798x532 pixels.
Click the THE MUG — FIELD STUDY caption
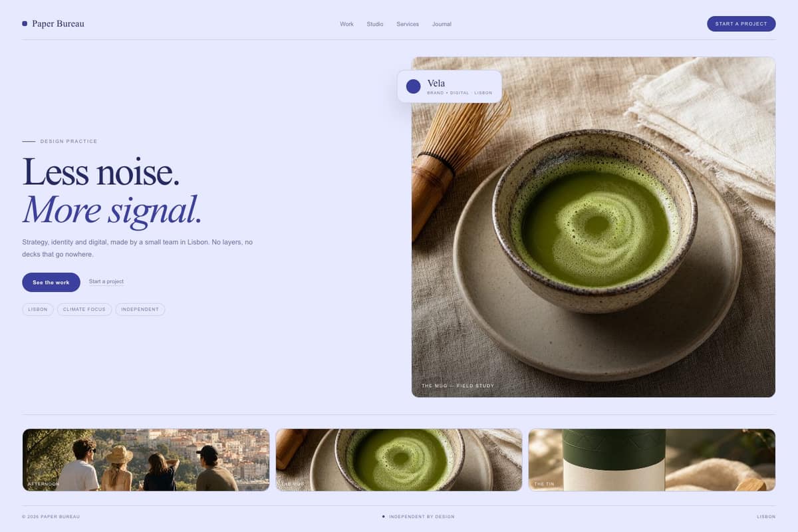pos(458,386)
